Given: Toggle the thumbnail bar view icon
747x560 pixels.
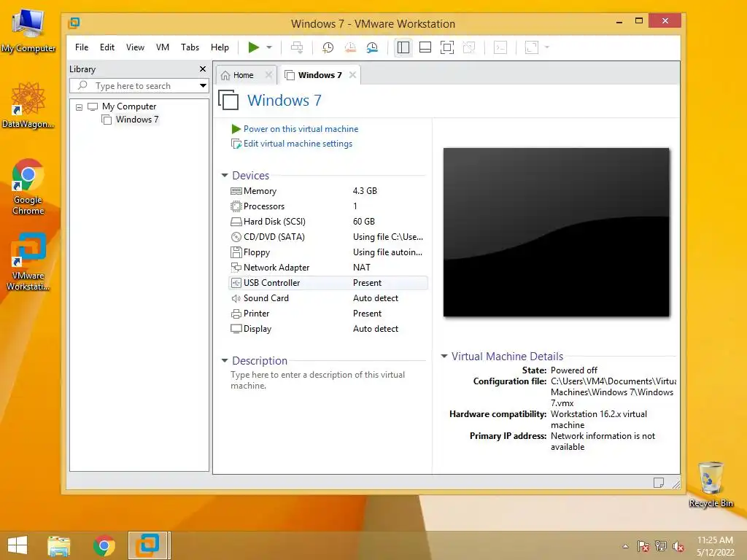Looking at the screenshot, I should pyautogui.click(x=425, y=47).
